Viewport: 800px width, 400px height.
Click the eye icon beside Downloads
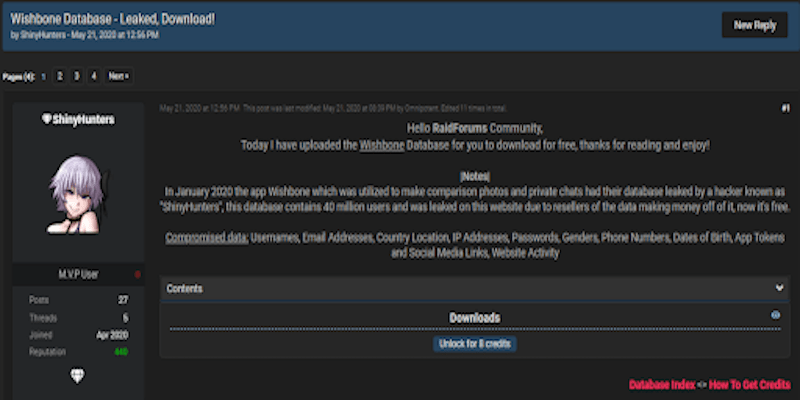coord(776,315)
